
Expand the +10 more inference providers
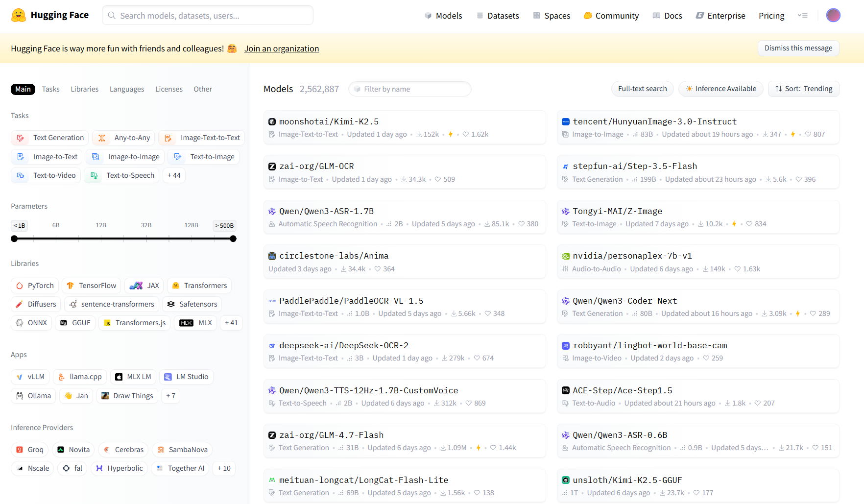(224, 468)
